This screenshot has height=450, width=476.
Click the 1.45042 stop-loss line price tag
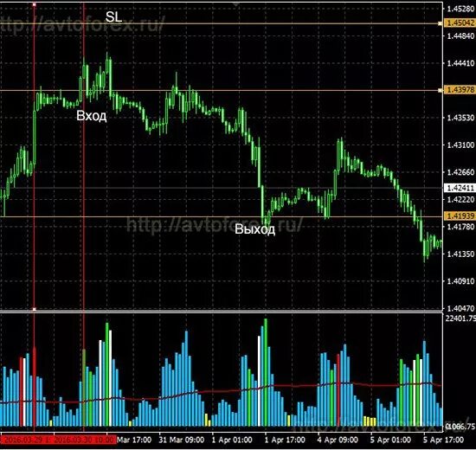(460, 22)
